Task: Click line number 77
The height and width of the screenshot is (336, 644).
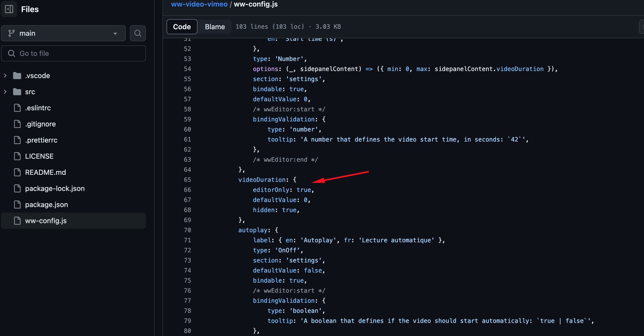Action: point(187,301)
